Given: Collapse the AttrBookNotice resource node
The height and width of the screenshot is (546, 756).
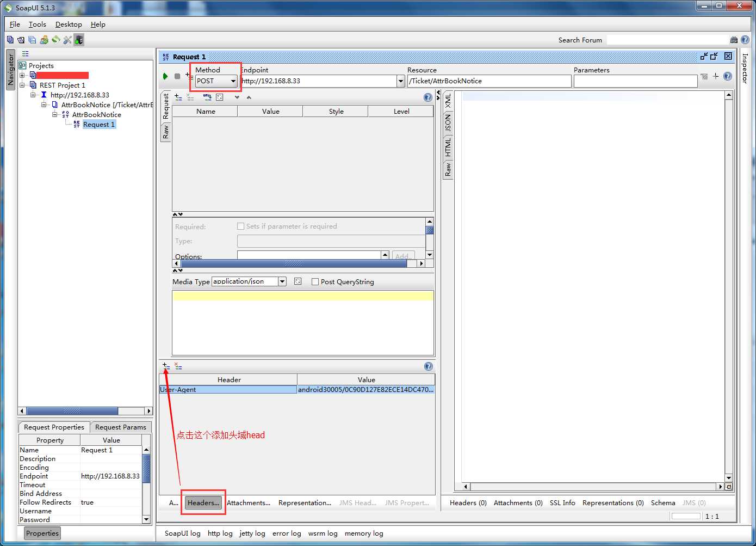Looking at the screenshot, I should point(44,105).
